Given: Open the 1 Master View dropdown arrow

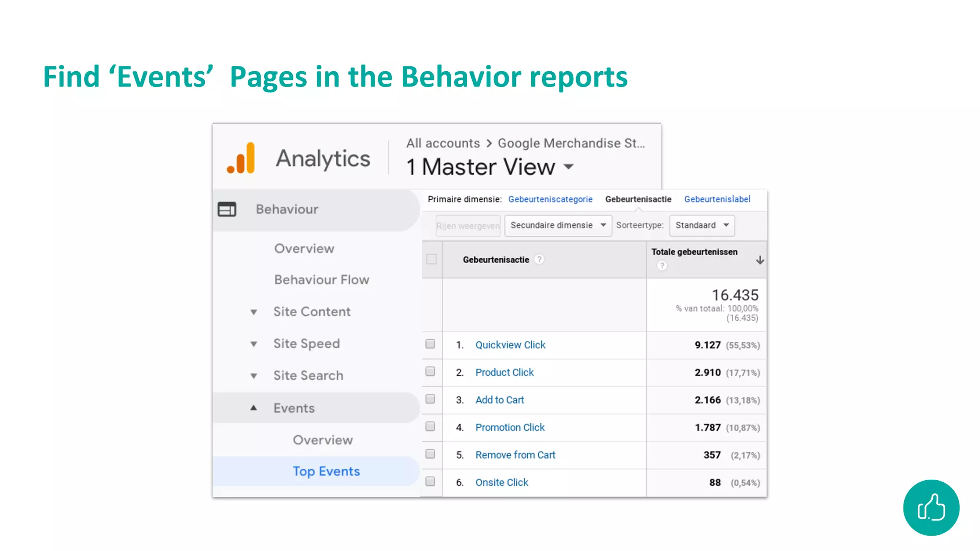Looking at the screenshot, I should tap(568, 167).
